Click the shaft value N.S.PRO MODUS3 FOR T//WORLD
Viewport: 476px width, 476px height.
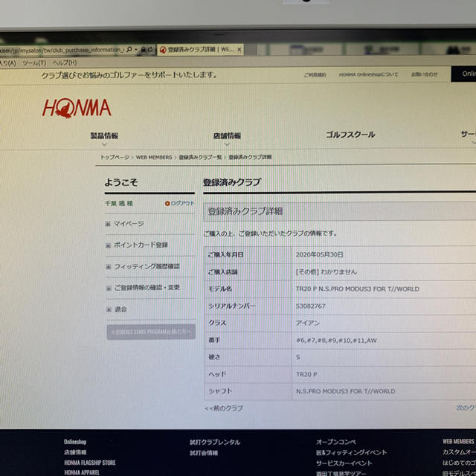(345, 391)
